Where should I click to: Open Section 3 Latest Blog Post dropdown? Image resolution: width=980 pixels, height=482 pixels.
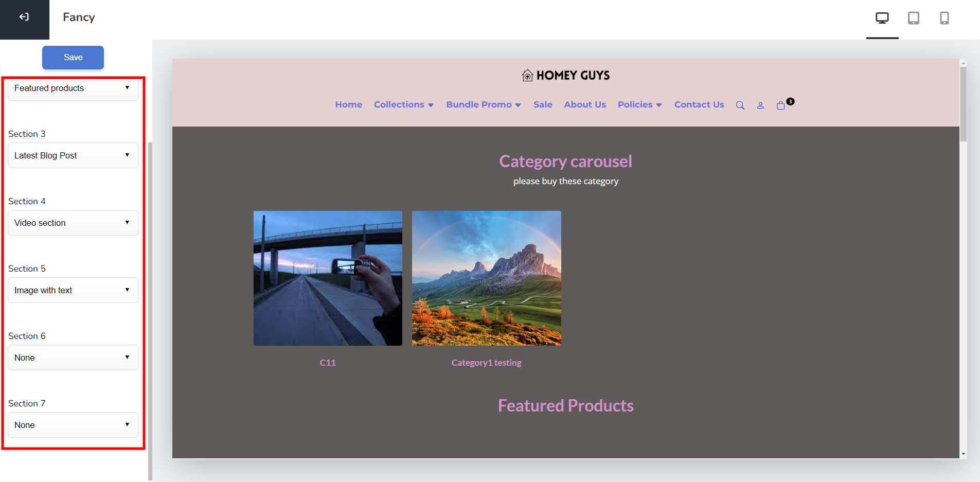(73, 155)
